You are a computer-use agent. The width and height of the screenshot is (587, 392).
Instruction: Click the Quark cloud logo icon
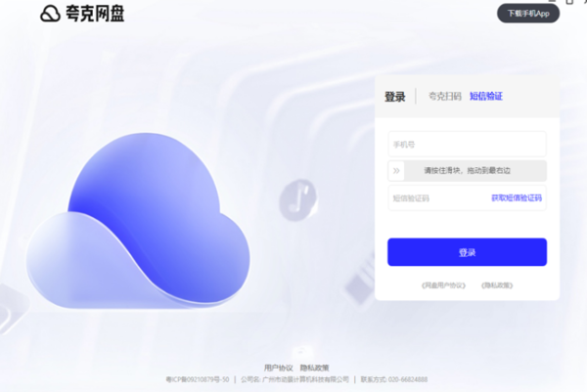coord(50,14)
